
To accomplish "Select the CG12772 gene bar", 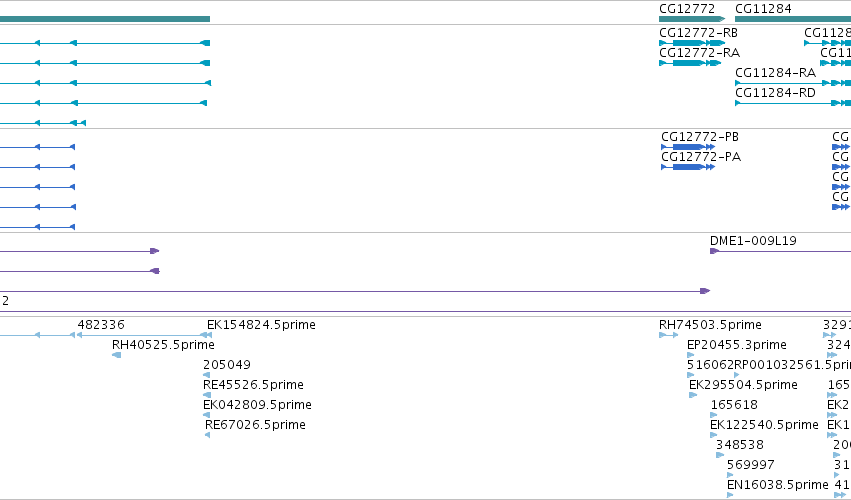I will pyautogui.click(x=692, y=19).
